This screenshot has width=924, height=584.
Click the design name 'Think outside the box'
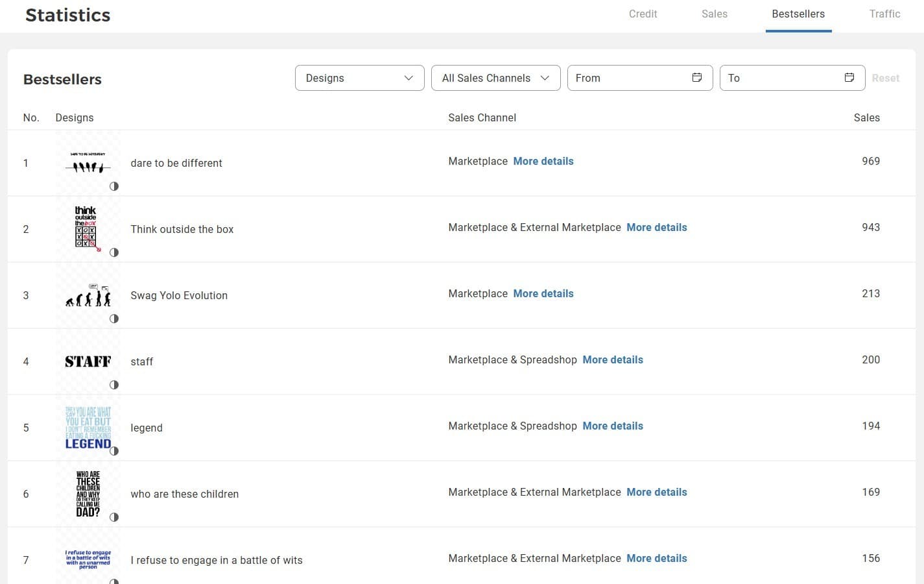click(x=182, y=229)
